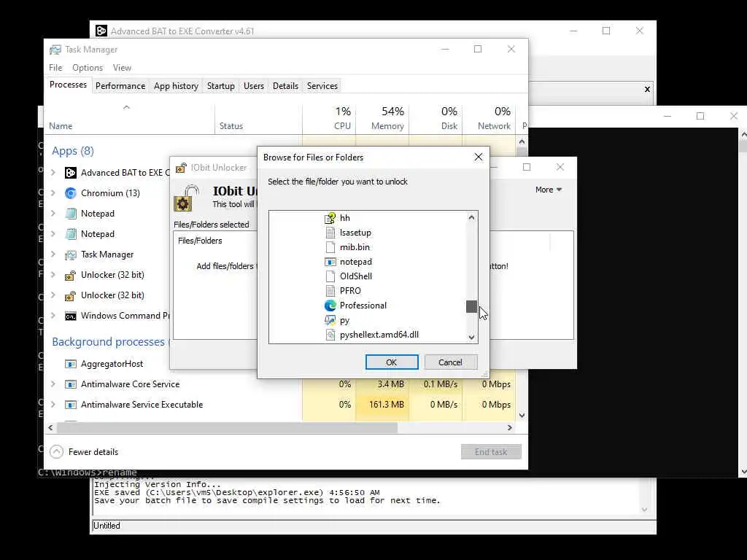
Task: Click the Task Manager app row icon
Action: click(71, 254)
